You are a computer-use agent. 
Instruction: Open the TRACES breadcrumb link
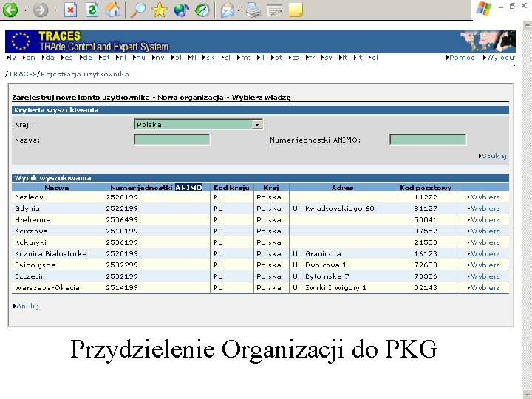[22, 74]
